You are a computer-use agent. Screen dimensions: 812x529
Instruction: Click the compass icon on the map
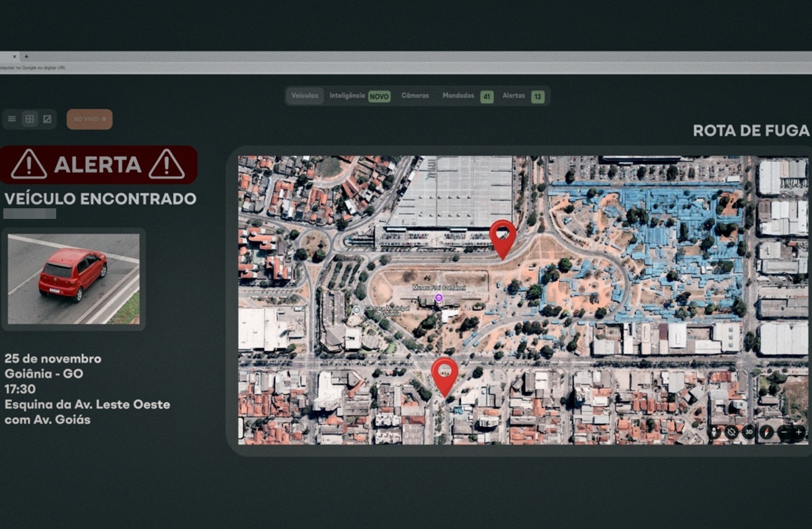pyautogui.click(x=766, y=432)
